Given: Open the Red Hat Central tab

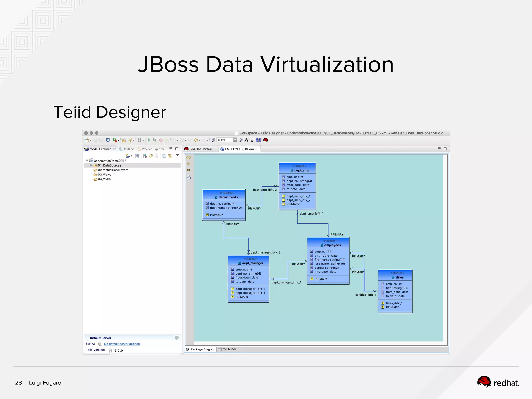Looking at the screenshot, I should [x=198, y=149].
